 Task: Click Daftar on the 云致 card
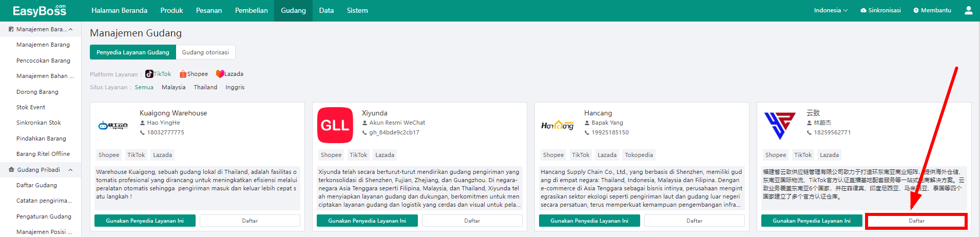tap(917, 221)
